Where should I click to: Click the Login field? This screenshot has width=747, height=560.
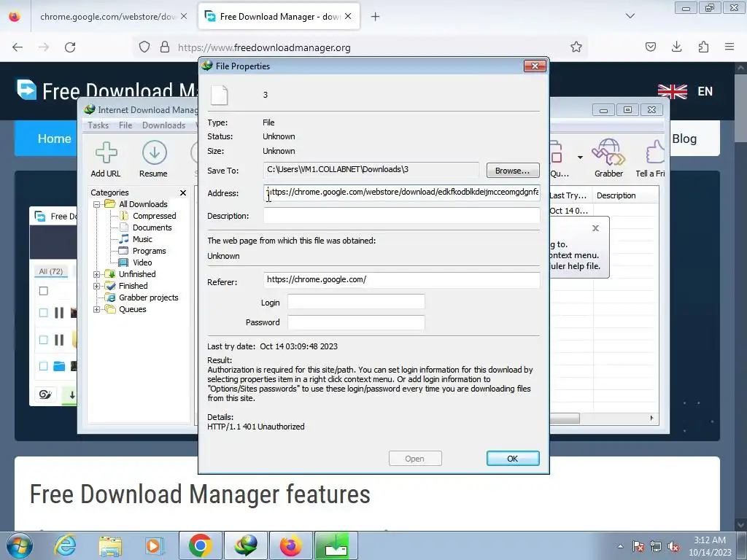tap(356, 302)
